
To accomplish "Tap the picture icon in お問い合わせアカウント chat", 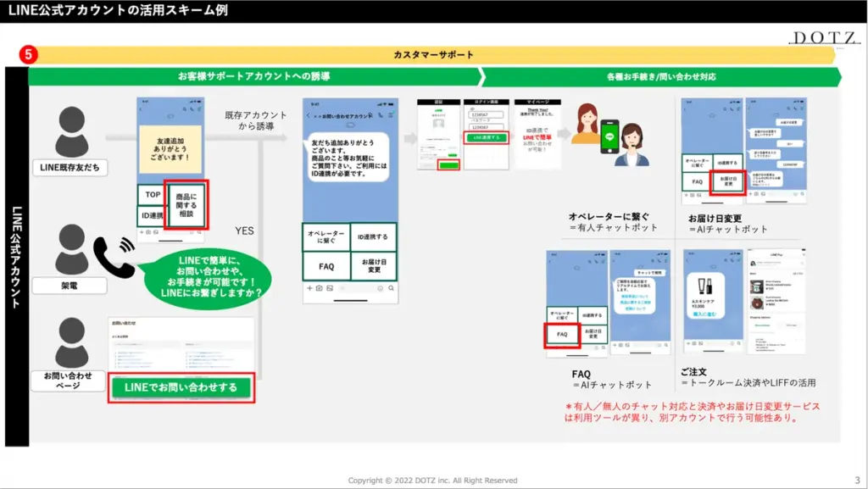I will (330, 288).
